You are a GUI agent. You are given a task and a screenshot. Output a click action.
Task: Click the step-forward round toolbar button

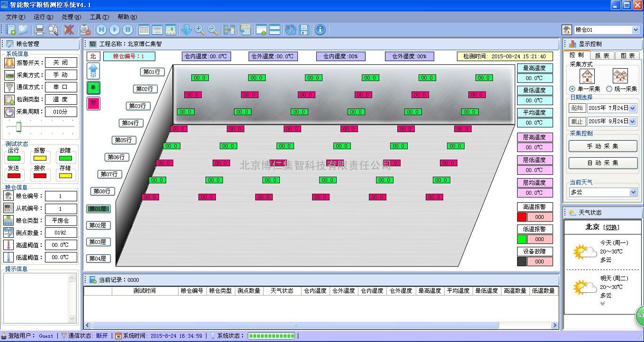tap(101, 30)
